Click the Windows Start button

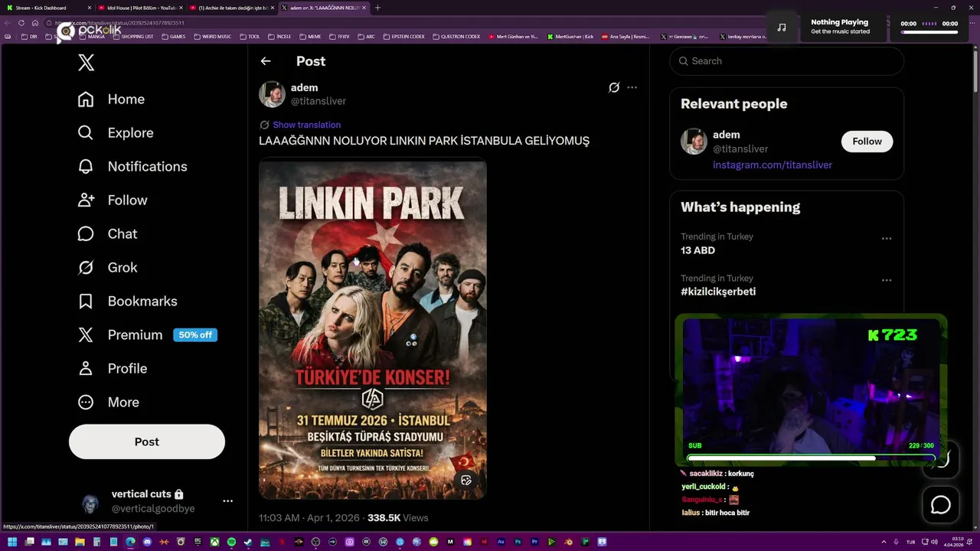click(12, 542)
